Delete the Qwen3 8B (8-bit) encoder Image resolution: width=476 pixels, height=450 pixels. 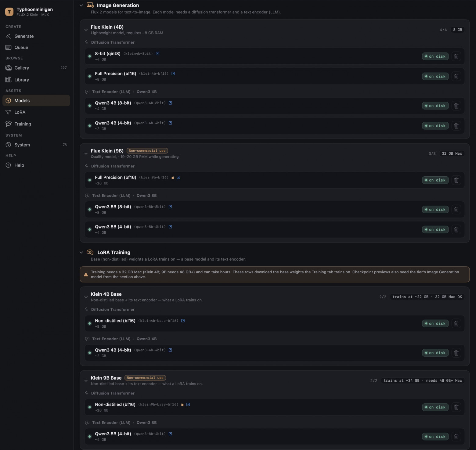point(456,210)
